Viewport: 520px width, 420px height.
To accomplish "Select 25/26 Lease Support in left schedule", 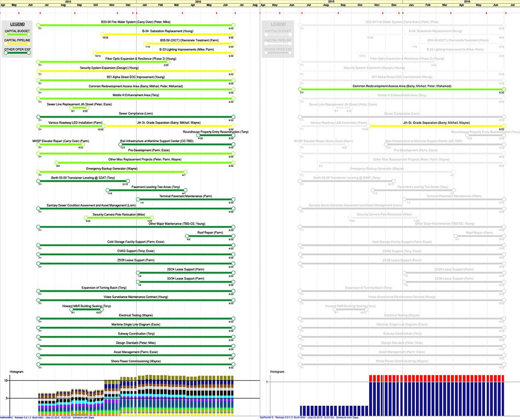I will tap(136, 264).
